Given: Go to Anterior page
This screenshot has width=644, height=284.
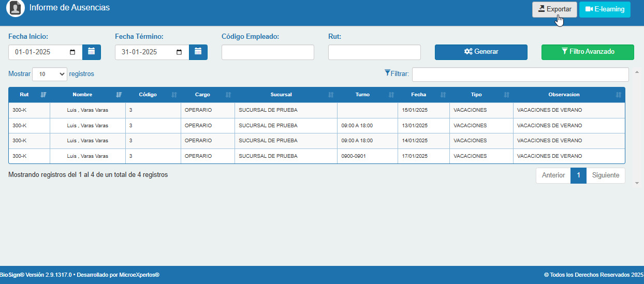Looking at the screenshot, I should [553, 175].
